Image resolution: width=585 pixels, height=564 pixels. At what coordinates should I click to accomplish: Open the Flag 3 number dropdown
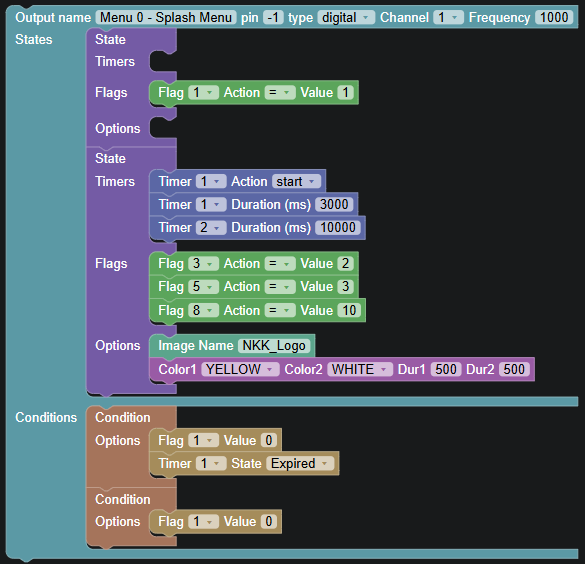pos(203,264)
